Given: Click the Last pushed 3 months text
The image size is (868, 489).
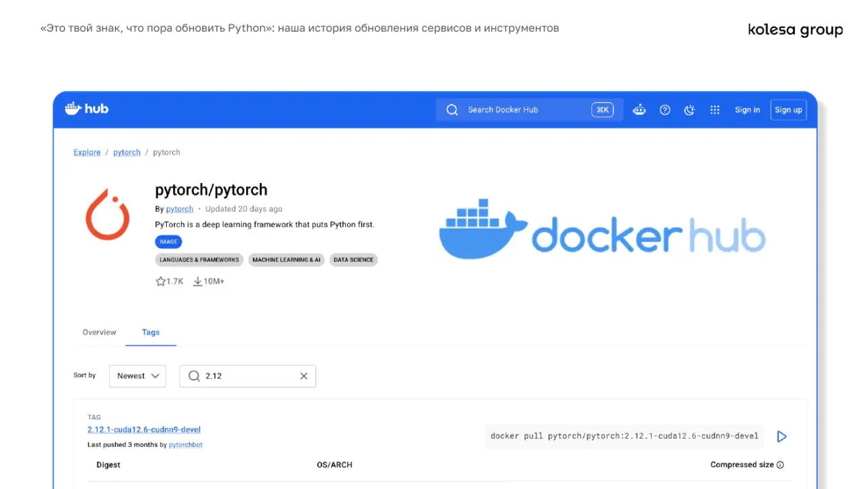Looking at the screenshot, I should 122,445.
